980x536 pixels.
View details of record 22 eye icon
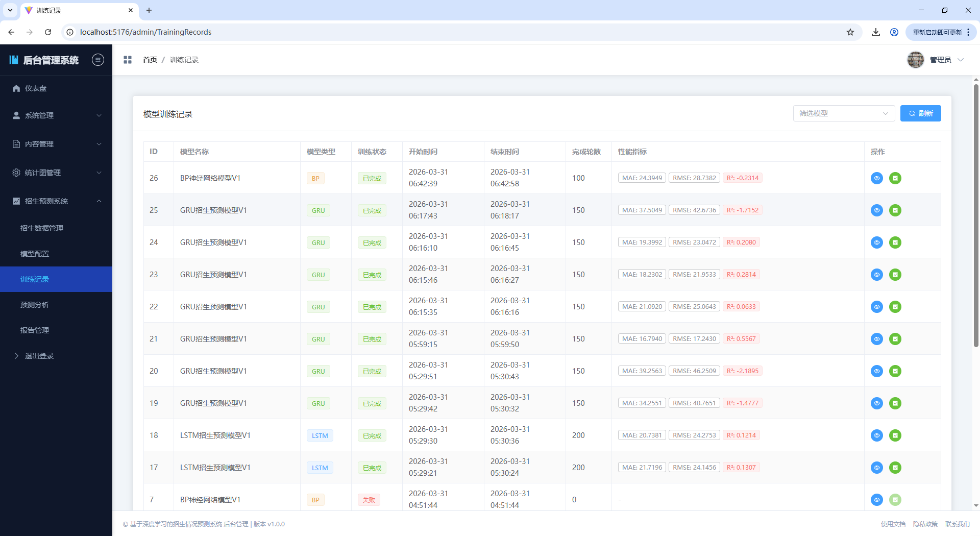pyautogui.click(x=876, y=307)
